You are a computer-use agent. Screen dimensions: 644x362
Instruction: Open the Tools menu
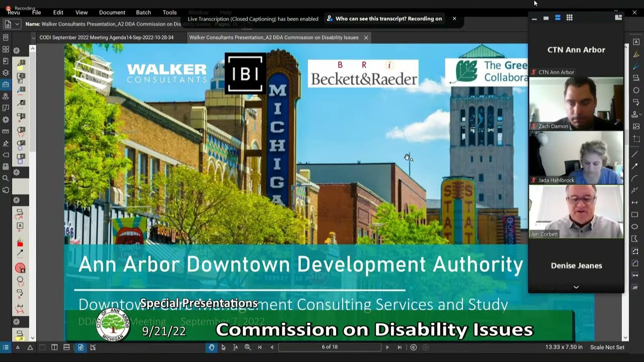[x=170, y=12]
